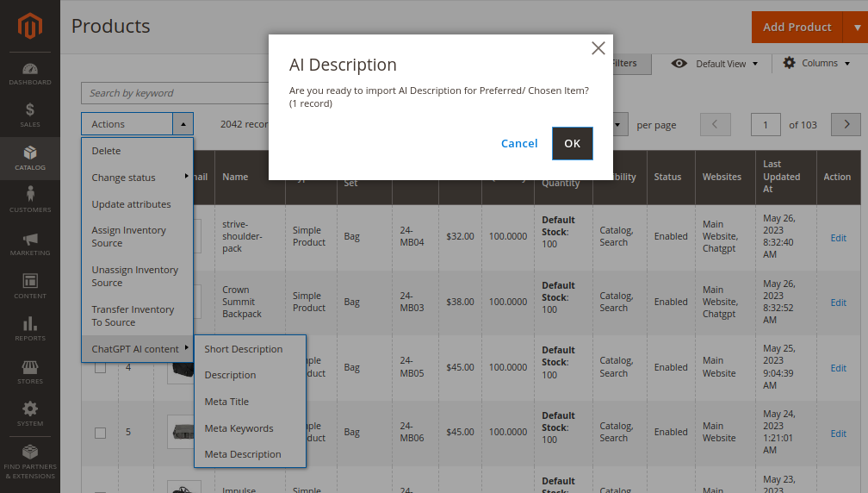
Task: Select Description submenu item
Action: (x=251, y=375)
